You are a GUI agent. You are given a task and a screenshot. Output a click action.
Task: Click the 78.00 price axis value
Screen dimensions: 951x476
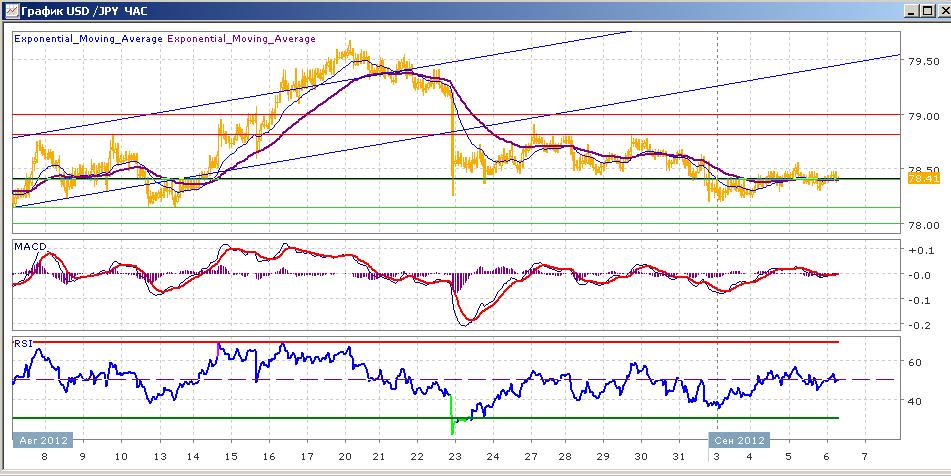(x=922, y=225)
